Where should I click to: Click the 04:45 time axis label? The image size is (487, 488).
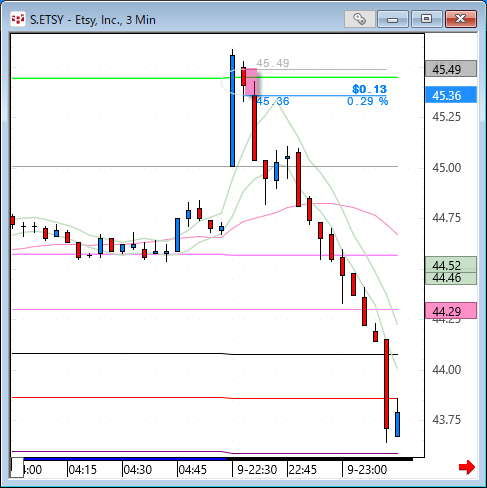click(192, 470)
